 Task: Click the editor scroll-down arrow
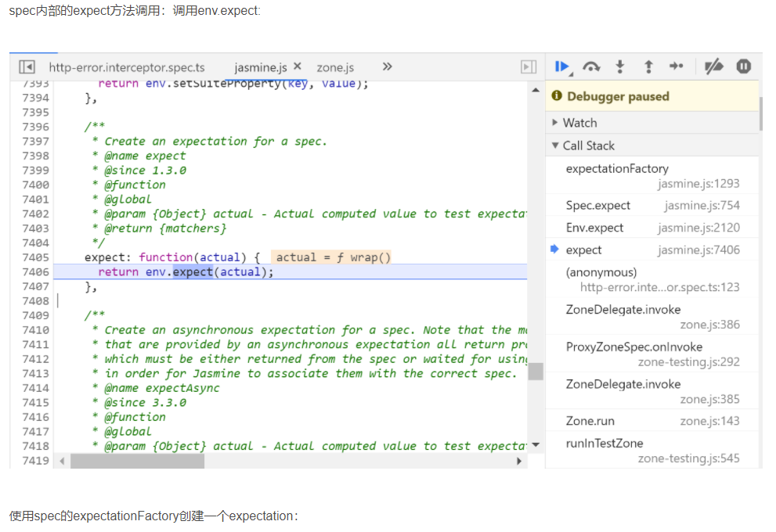click(536, 445)
